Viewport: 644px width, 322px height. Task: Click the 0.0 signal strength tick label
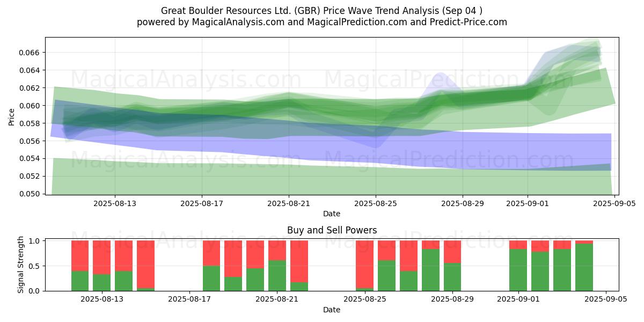pyautogui.click(x=35, y=291)
